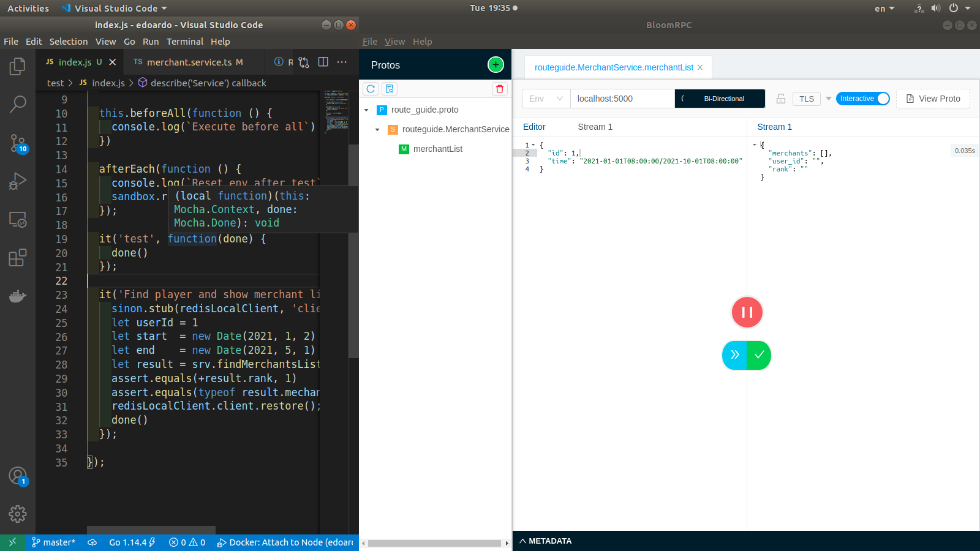Open the VS Code Explorer view

[18, 66]
